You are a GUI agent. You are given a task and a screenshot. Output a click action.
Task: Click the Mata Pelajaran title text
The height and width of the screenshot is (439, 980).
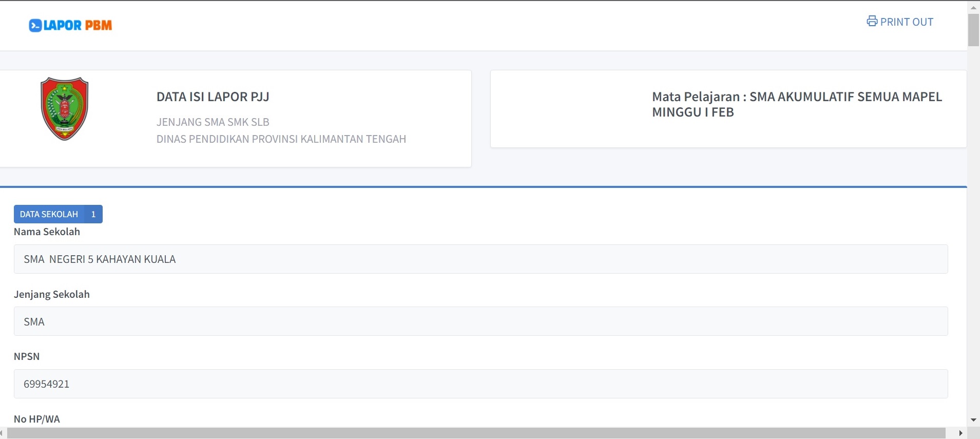coord(797,104)
